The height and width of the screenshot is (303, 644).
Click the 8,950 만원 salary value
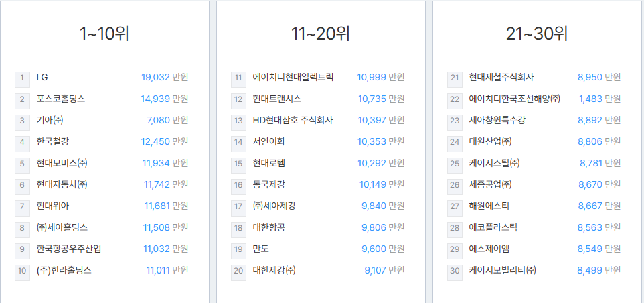(599, 77)
